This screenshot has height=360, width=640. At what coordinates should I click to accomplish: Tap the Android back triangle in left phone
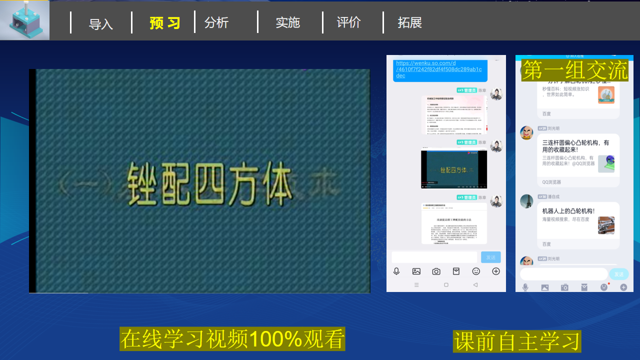476,285
